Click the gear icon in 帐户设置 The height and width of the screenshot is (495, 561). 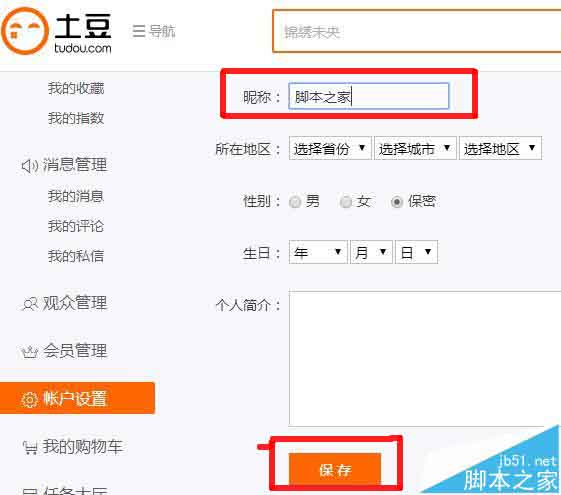click(x=29, y=400)
